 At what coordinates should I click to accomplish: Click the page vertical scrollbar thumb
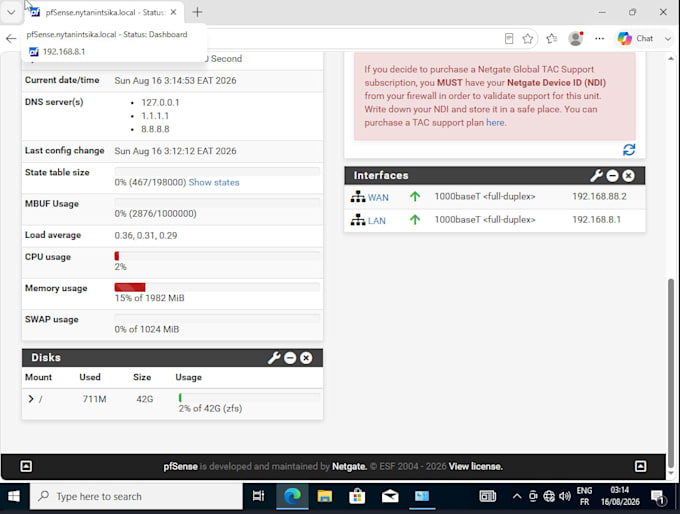[671, 373]
